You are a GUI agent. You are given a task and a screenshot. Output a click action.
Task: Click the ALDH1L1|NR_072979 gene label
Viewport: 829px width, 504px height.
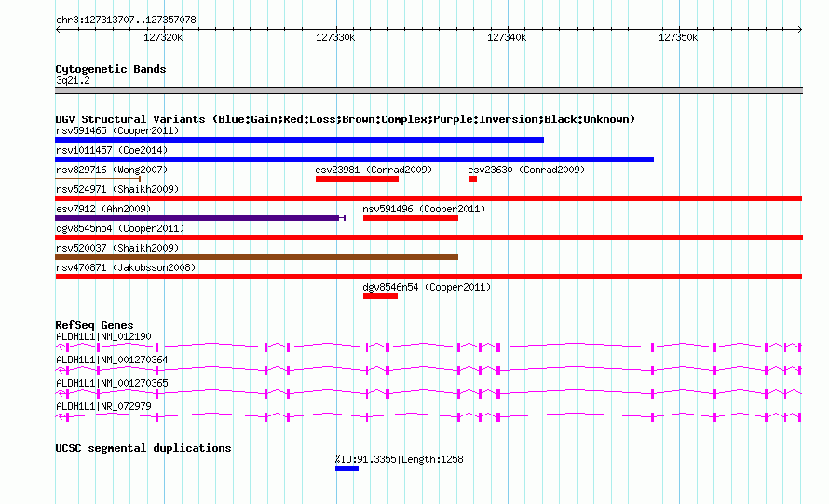pyautogui.click(x=103, y=406)
